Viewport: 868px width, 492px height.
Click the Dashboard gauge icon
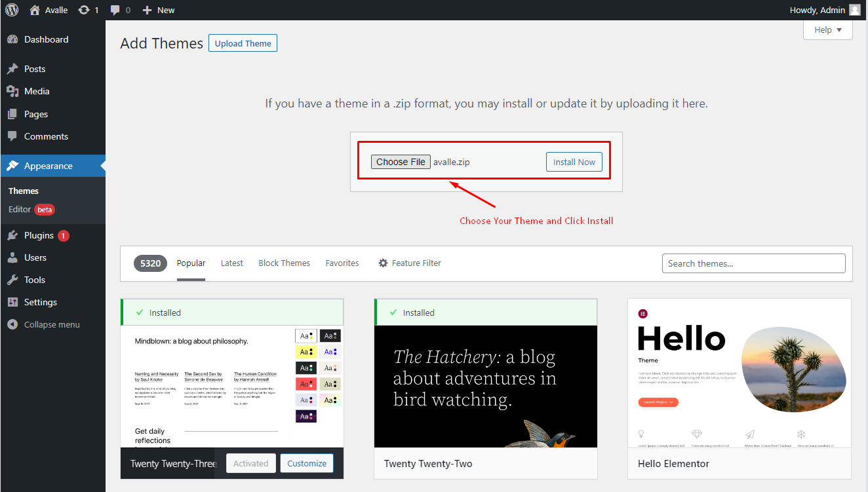pyautogui.click(x=12, y=39)
